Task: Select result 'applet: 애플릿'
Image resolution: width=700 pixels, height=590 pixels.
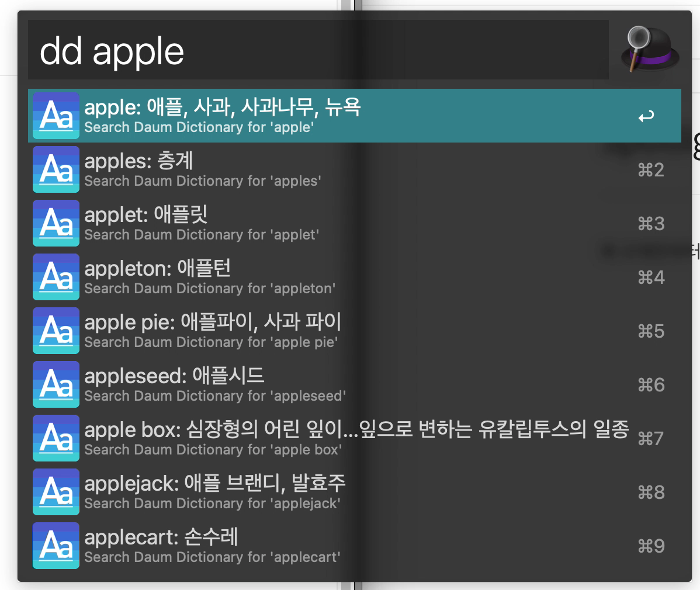Action: click(355, 223)
